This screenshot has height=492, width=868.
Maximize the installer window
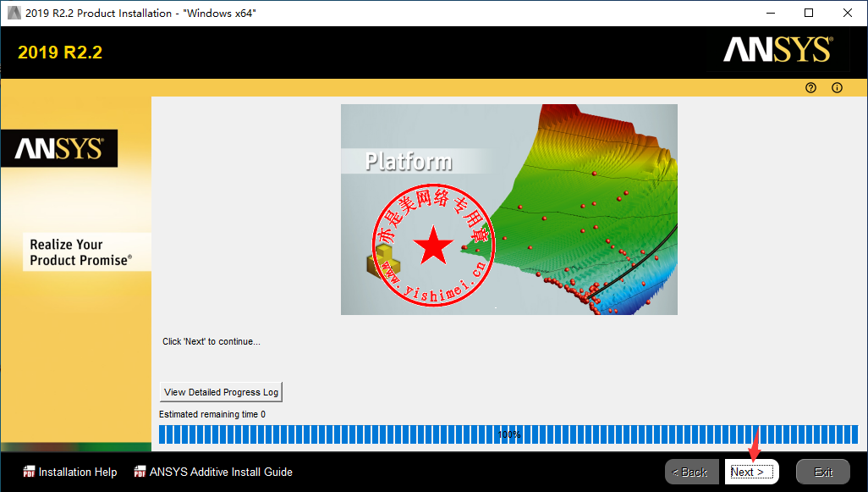click(809, 13)
